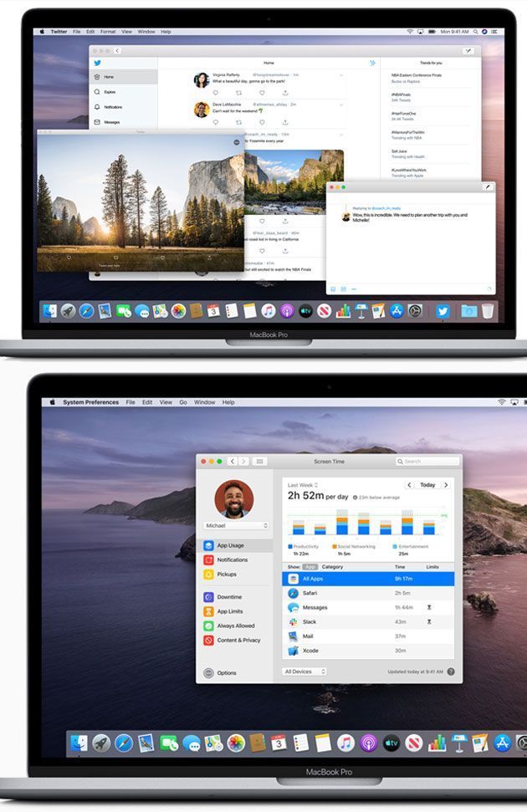Select the Slack row in app list
The width and height of the screenshot is (527, 812).
[368, 621]
